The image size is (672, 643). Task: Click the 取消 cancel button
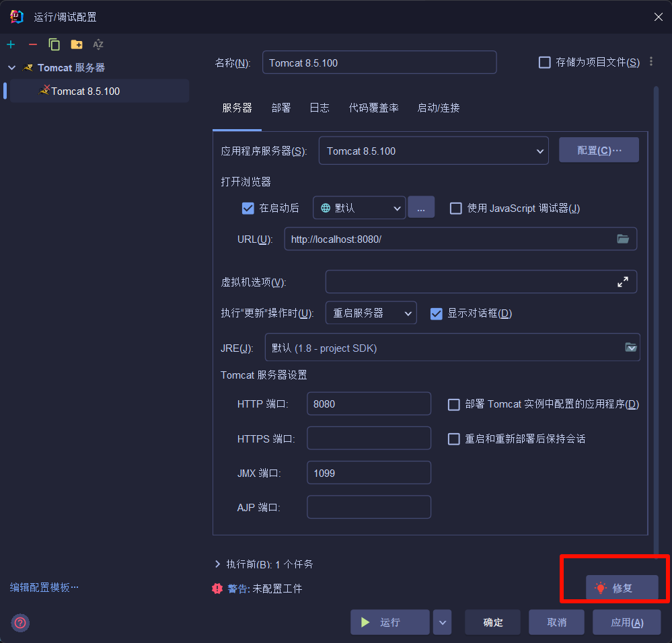[x=556, y=622]
